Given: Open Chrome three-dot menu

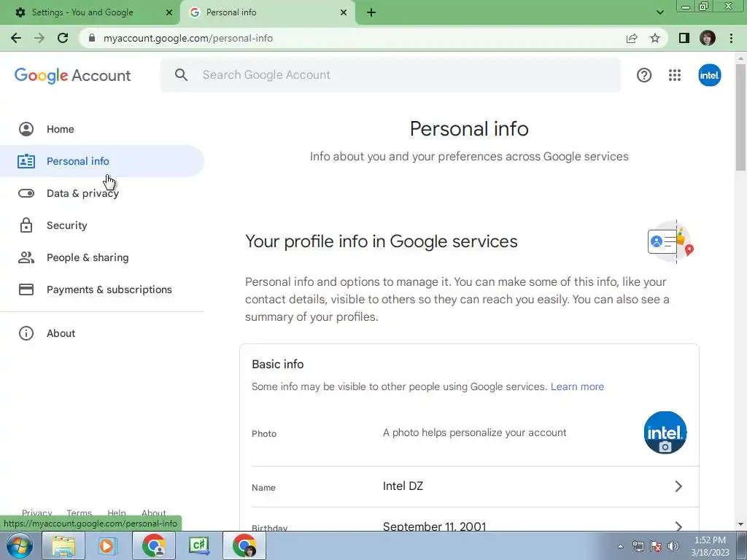Looking at the screenshot, I should pyautogui.click(x=731, y=38).
